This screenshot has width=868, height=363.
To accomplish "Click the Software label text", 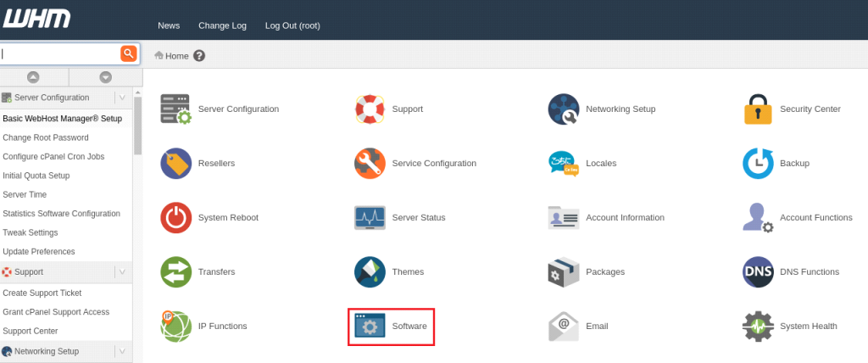I will click(x=409, y=327).
